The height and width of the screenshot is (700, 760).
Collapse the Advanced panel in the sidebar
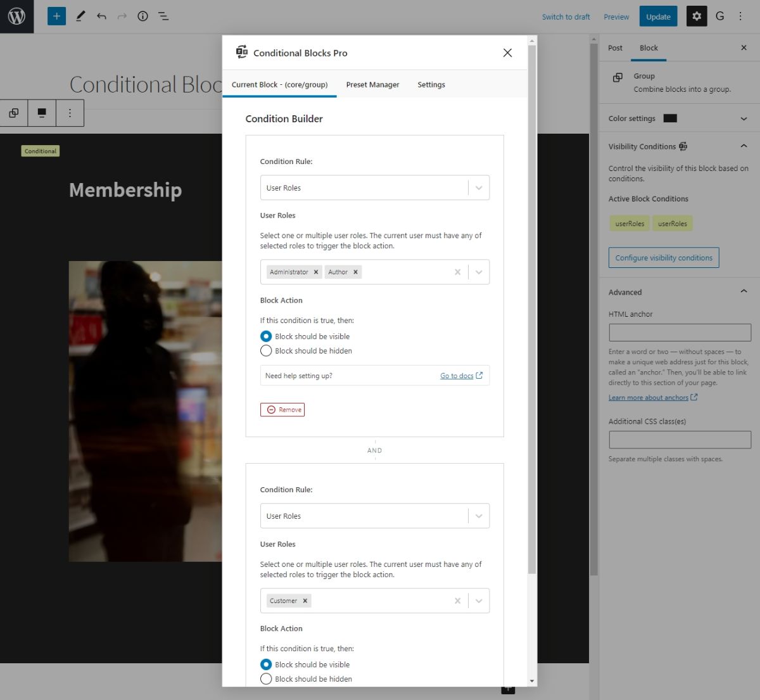pyautogui.click(x=743, y=291)
